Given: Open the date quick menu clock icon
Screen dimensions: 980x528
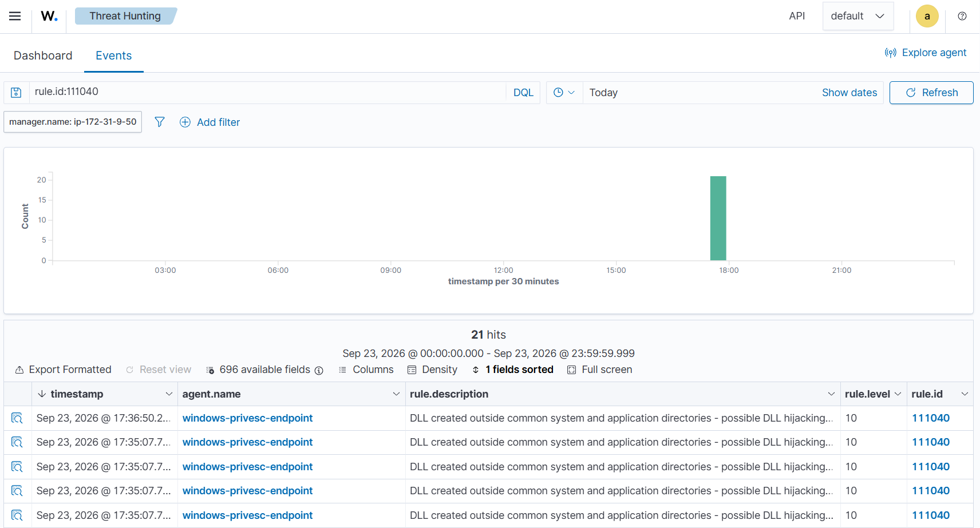Looking at the screenshot, I should (x=564, y=93).
